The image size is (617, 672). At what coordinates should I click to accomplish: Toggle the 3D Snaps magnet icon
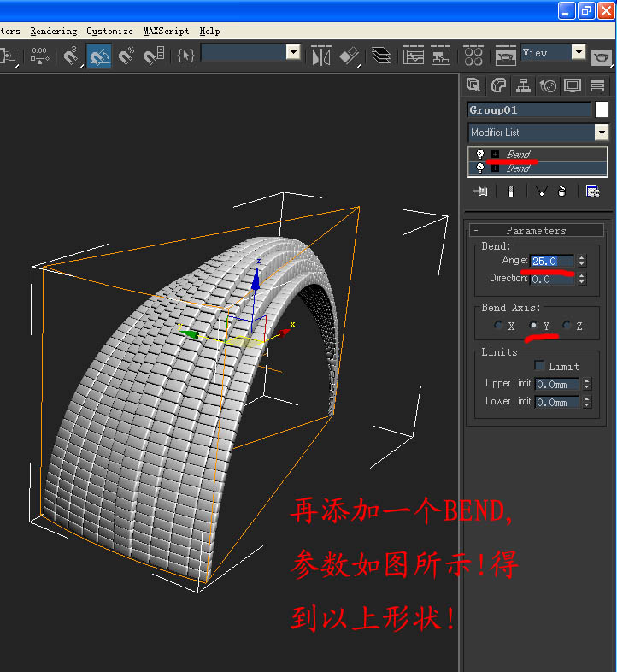(72, 56)
